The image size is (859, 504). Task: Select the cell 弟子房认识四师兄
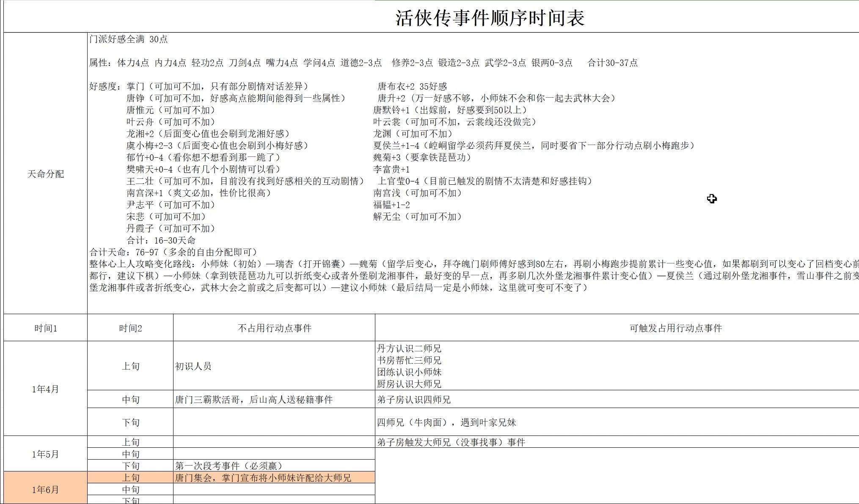pyautogui.click(x=617, y=399)
